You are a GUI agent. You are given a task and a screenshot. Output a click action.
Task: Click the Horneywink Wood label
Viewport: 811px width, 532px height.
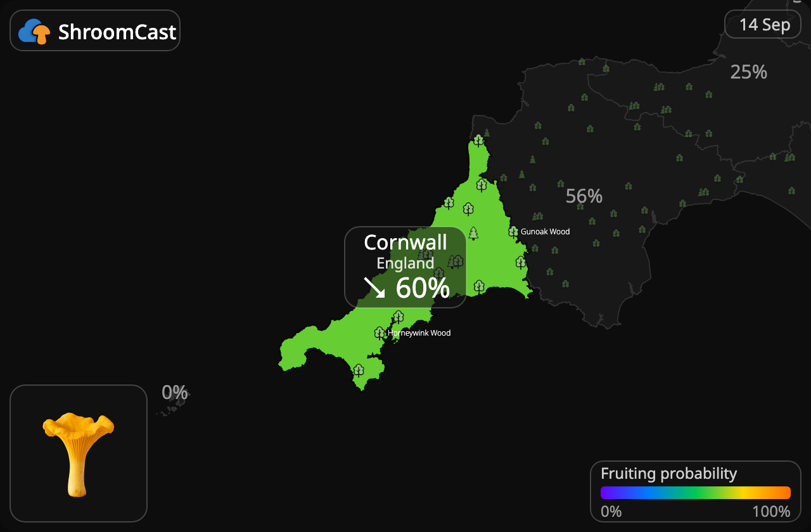(419, 332)
